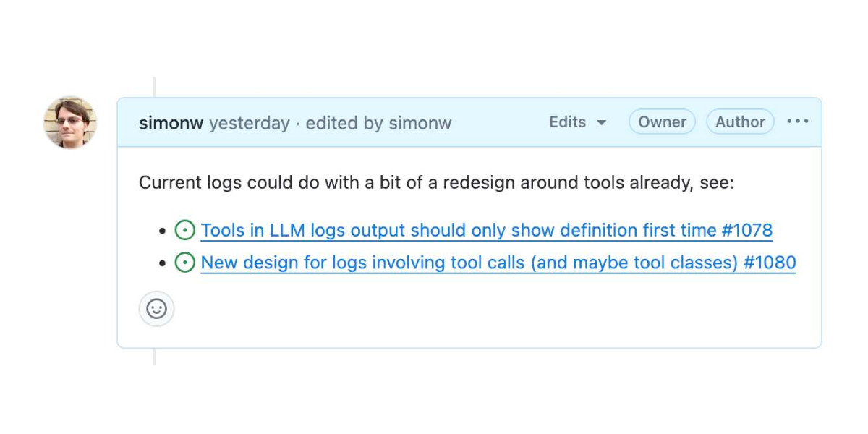
Task: Click the dropdown caret next to Edits
Action: point(603,123)
